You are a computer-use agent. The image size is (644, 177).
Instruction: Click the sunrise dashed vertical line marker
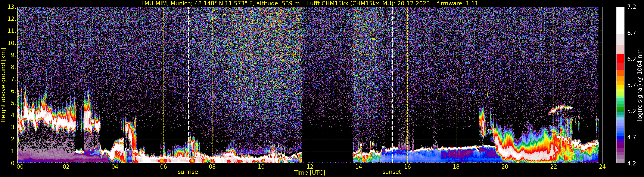point(188,85)
